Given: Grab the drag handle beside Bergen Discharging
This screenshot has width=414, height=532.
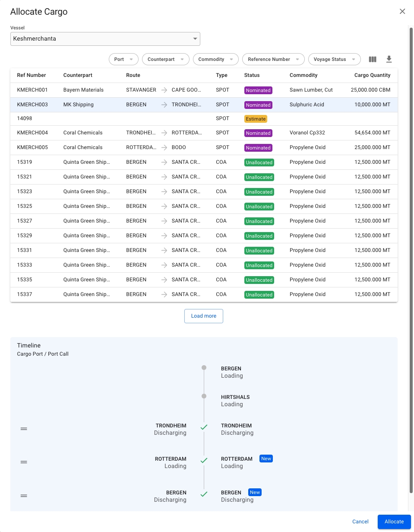Looking at the screenshot, I should point(24,496).
